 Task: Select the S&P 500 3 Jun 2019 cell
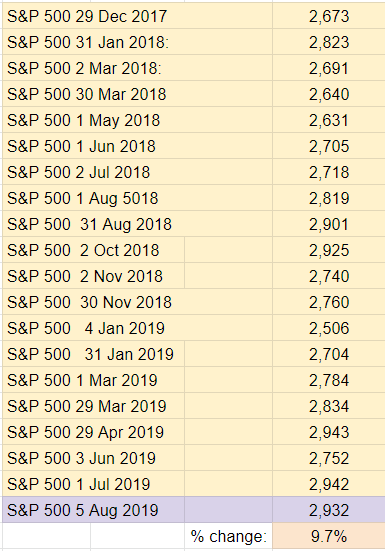click(x=93, y=458)
